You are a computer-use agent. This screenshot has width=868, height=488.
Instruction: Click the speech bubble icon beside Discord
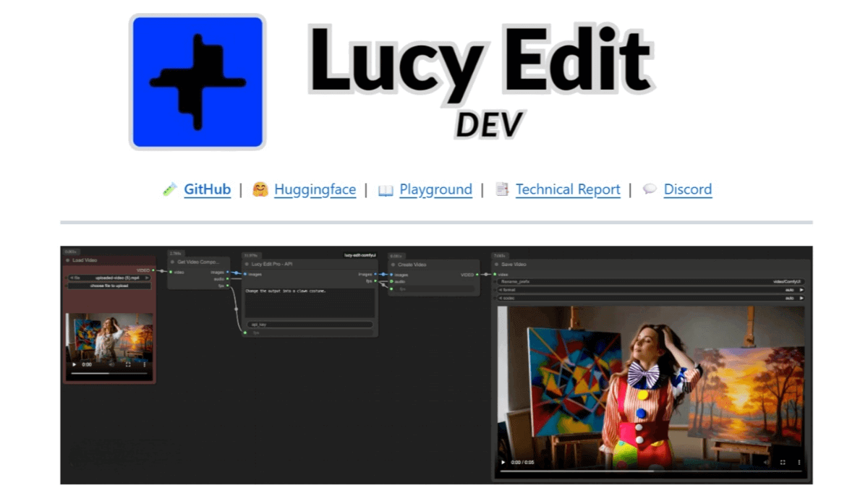coord(650,189)
